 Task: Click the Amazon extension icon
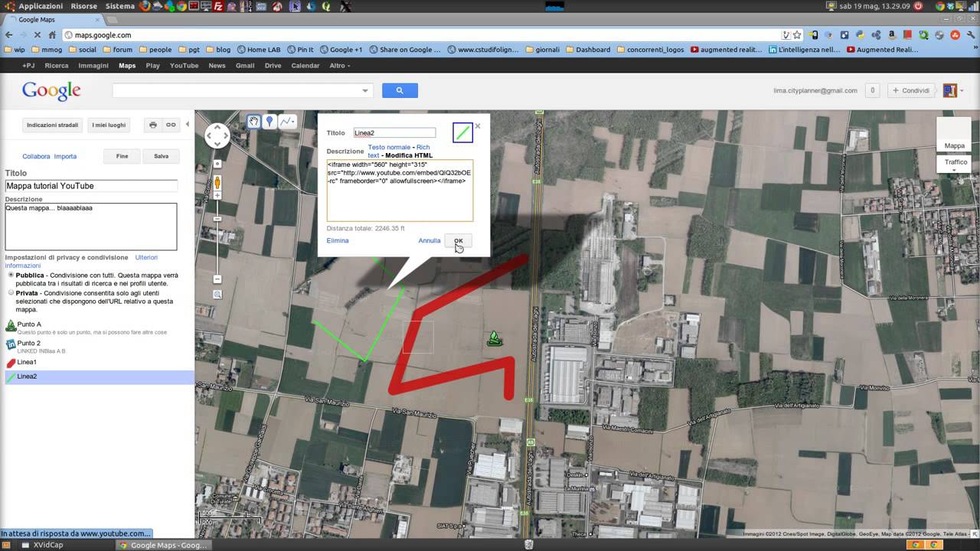click(892, 35)
